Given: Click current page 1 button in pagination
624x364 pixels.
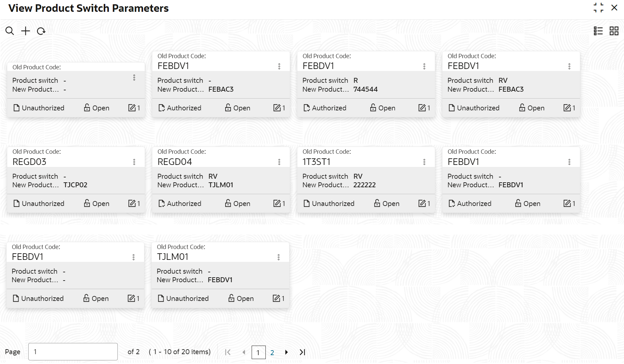Looking at the screenshot, I should (x=258, y=353).
